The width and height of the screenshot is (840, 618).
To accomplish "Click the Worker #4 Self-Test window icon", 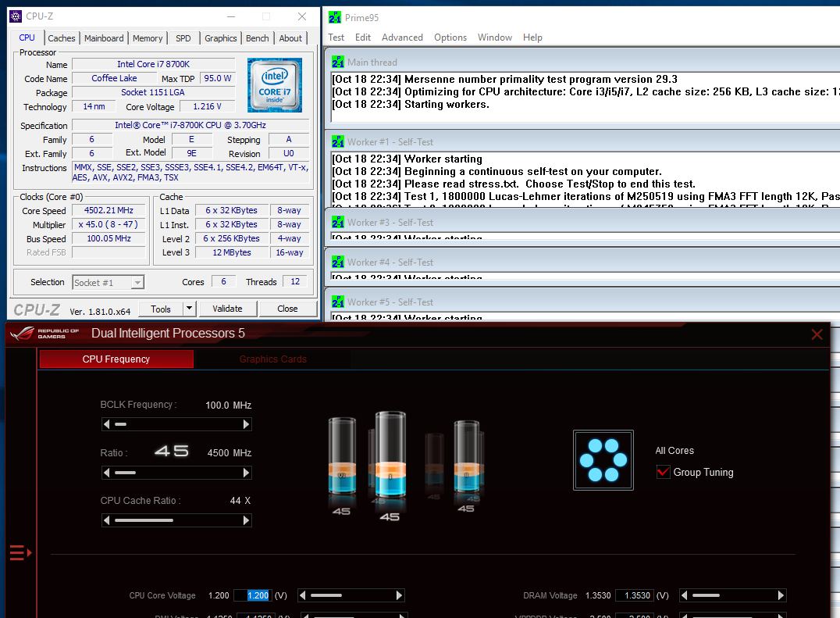I will pyautogui.click(x=337, y=262).
